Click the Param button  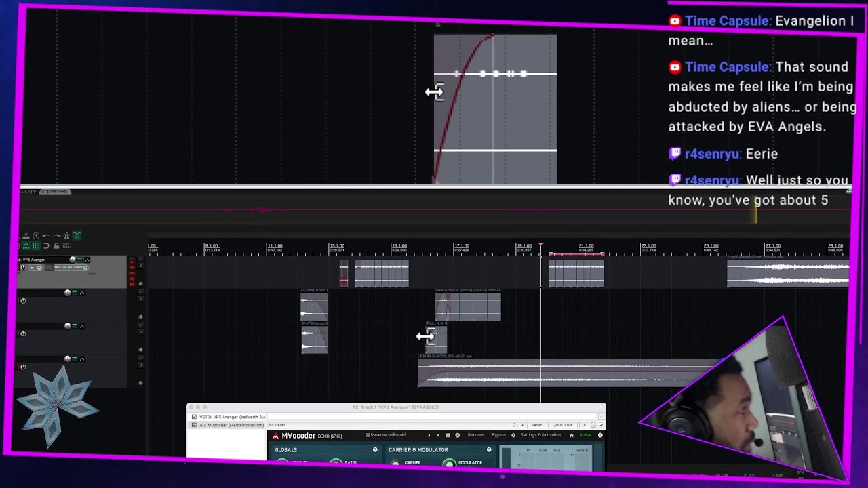pyautogui.click(x=537, y=425)
